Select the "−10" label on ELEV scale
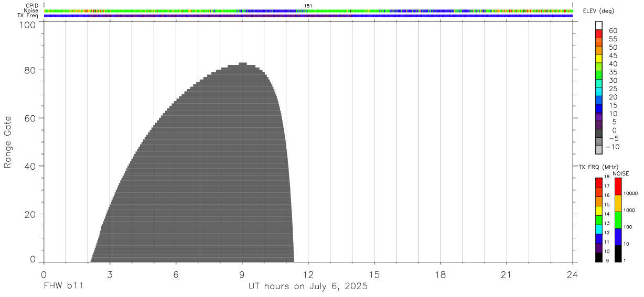Image resolution: width=644 pixels, height=297 pixels. coord(613,147)
